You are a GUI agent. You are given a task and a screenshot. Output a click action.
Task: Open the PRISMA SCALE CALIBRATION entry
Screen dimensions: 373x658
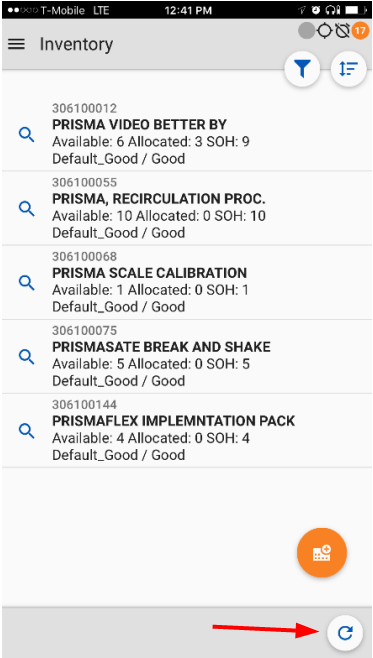pos(187,282)
